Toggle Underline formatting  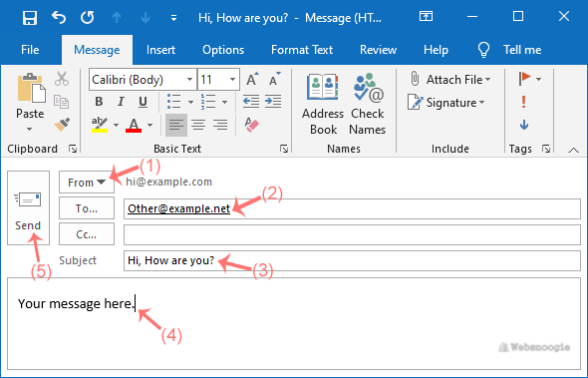(x=143, y=102)
